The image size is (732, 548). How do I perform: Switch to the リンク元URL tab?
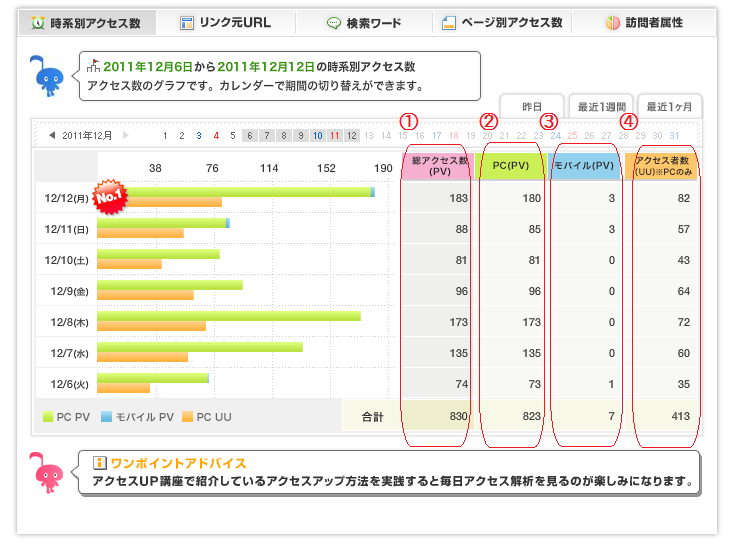(x=225, y=23)
